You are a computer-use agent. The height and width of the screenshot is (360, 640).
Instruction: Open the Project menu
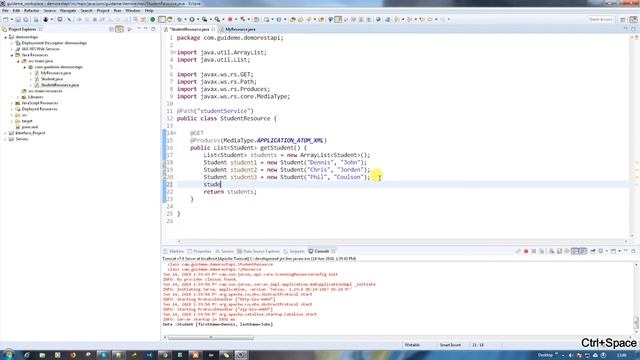103,11
